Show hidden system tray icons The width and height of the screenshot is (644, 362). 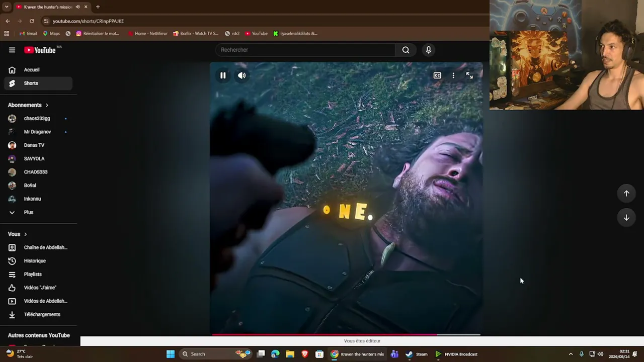(x=571, y=354)
